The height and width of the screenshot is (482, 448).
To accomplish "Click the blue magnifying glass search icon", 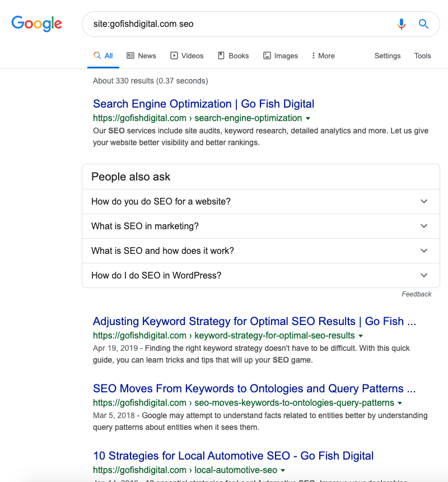I will (x=424, y=24).
